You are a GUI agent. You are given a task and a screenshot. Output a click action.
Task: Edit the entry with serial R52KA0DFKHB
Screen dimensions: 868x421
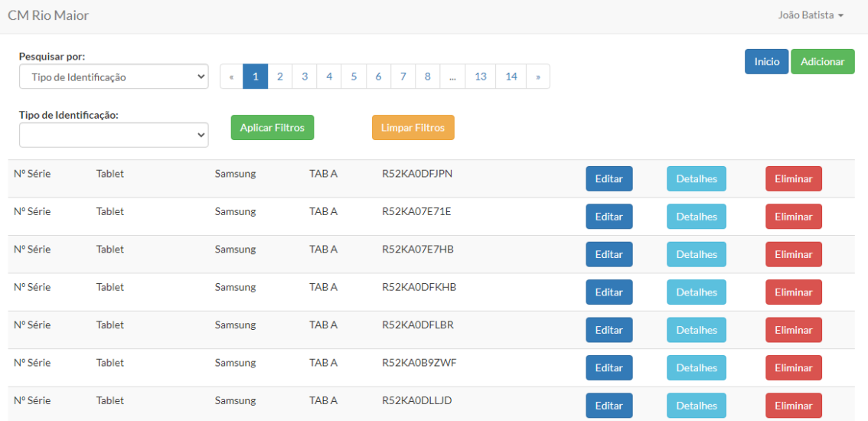[609, 292]
